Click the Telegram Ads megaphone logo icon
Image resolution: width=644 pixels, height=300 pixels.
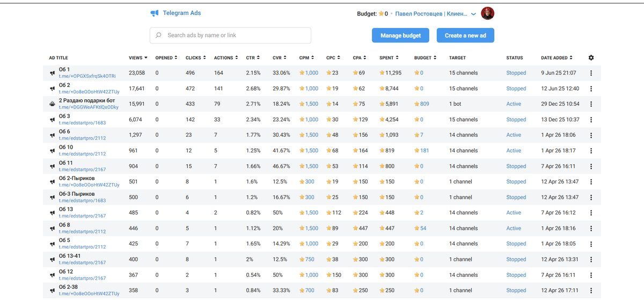(x=155, y=13)
